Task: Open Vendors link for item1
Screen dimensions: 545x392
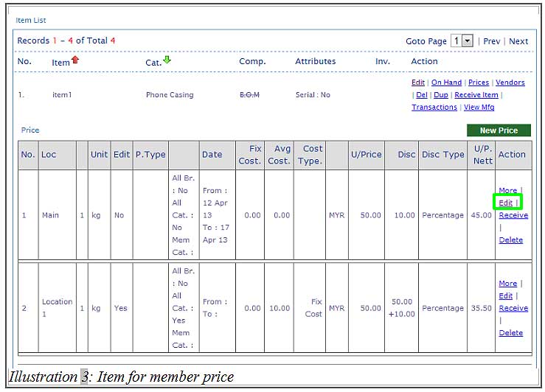Action: (x=510, y=83)
